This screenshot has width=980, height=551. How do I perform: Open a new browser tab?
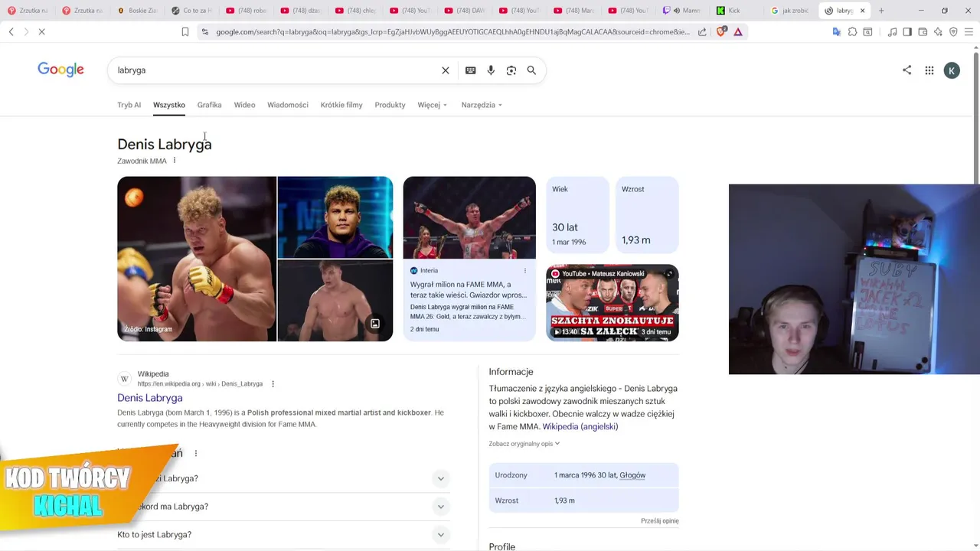click(881, 11)
